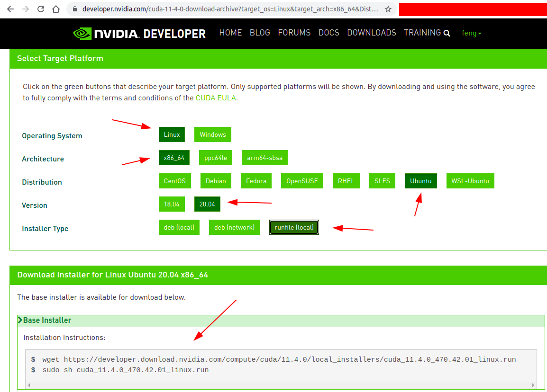Image resolution: width=547 pixels, height=392 pixels.
Task: Select version 20.04
Action: click(207, 204)
